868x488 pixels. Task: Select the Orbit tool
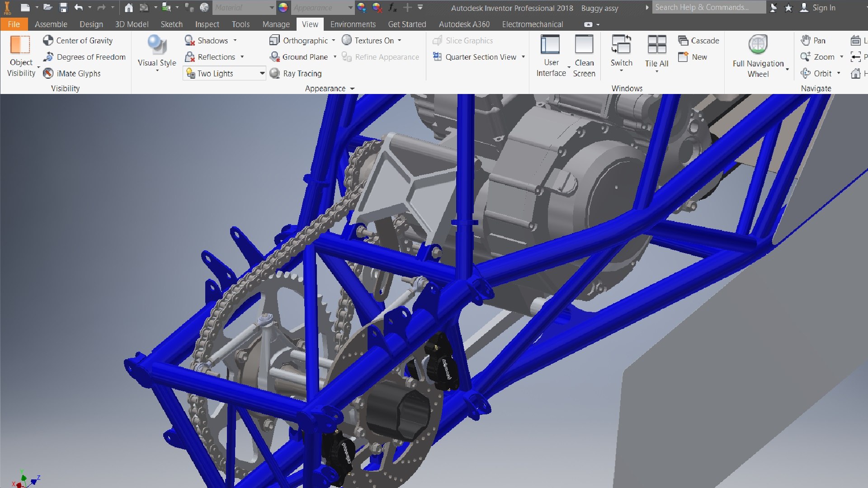(x=816, y=73)
